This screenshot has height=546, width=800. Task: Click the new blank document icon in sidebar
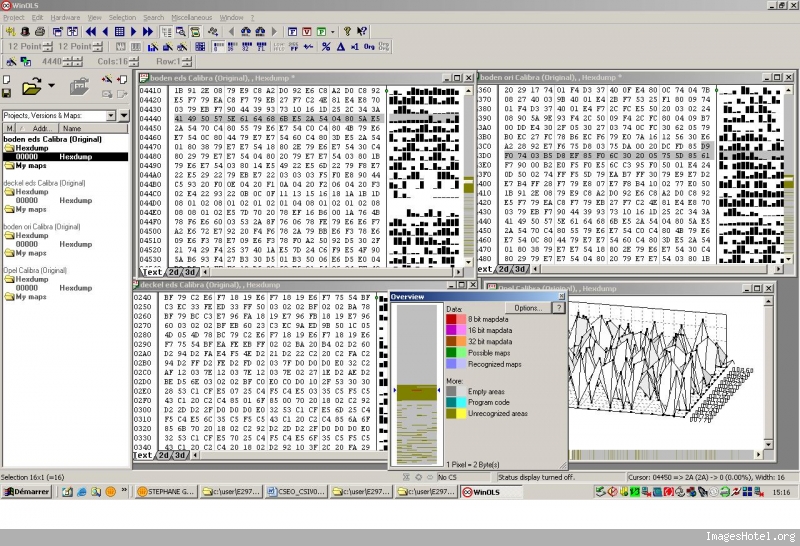(x=7, y=80)
